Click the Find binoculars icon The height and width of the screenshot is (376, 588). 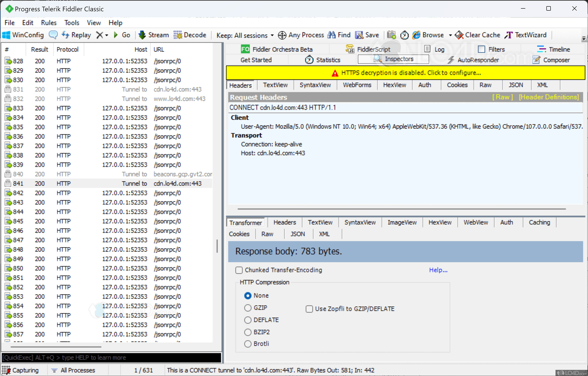331,35
